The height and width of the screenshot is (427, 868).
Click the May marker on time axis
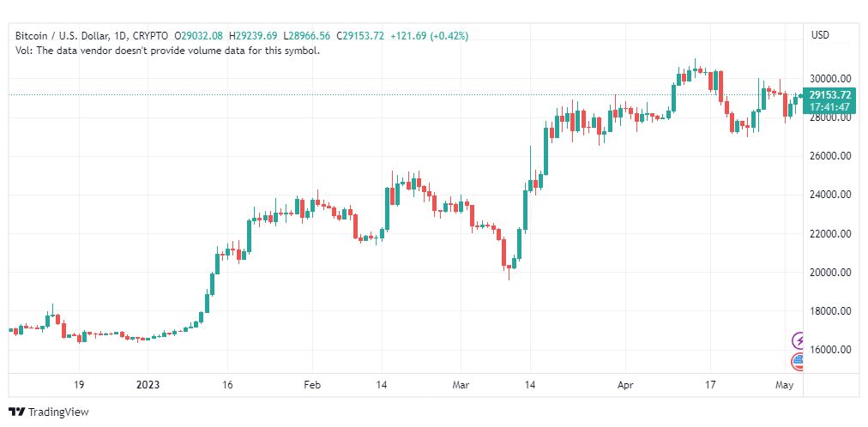(x=785, y=385)
